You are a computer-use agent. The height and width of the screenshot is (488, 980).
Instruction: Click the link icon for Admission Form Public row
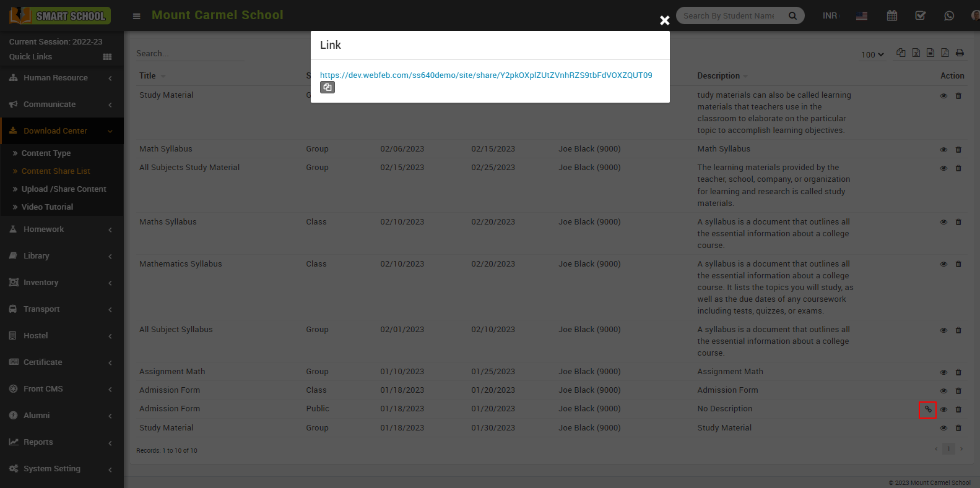(x=927, y=409)
